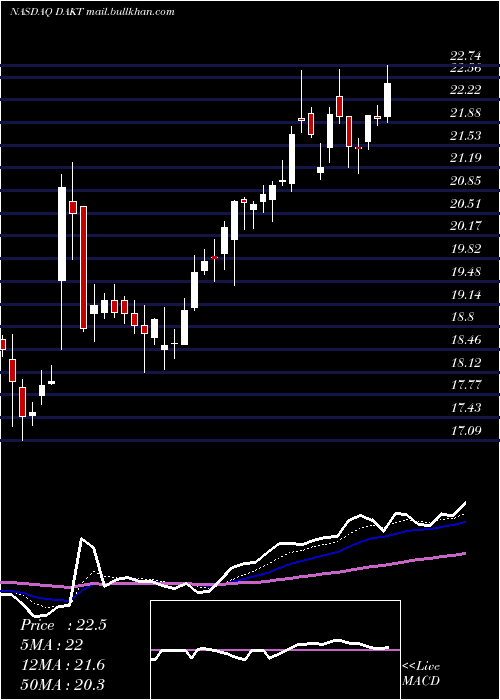The height and width of the screenshot is (700, 500).
Task: Click the 21.53 price axis label
Action: click(x=466, y=136)
